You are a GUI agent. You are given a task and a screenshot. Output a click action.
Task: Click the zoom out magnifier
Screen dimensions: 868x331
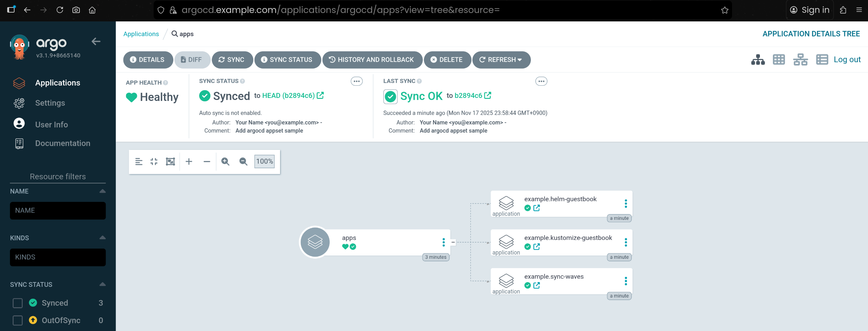click(x=243, y=161)
